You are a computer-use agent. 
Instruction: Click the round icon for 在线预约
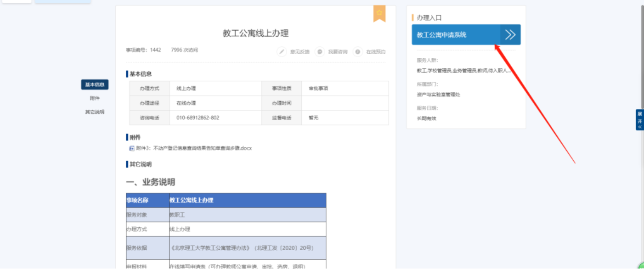(x=358, y=52)
